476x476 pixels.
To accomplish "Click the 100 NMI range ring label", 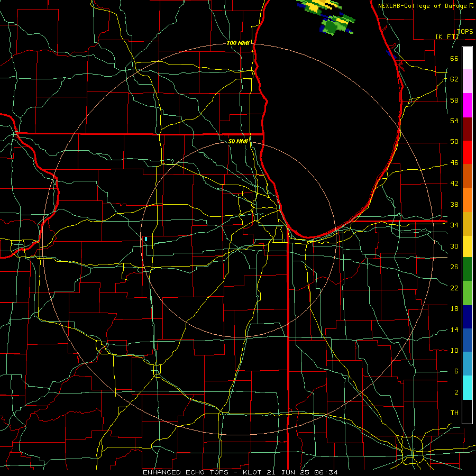I will (x=238, y=43).
